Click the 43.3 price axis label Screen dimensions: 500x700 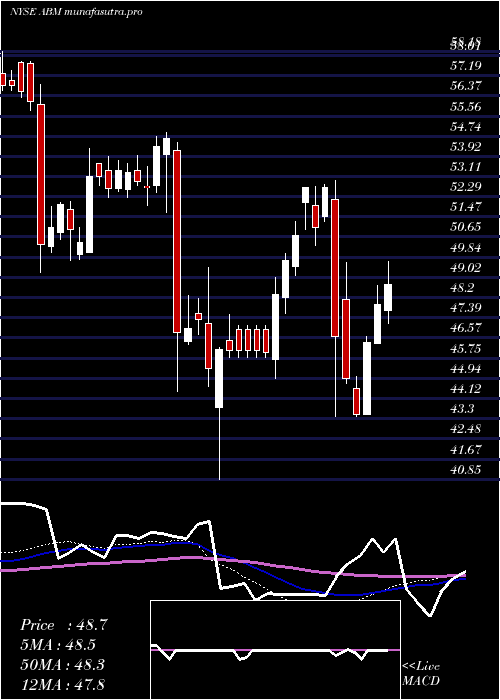click(x=463, y=409)
